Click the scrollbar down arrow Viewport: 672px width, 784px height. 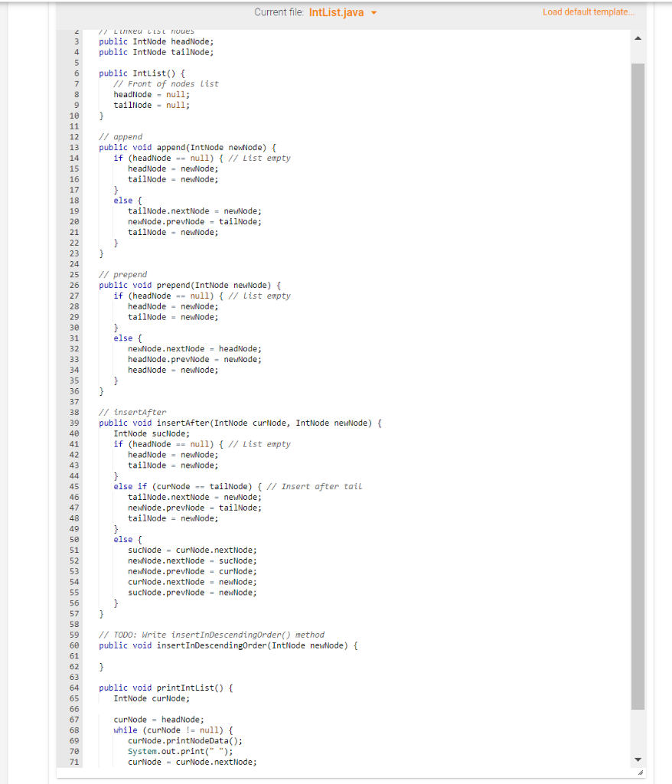click(638, 759)
